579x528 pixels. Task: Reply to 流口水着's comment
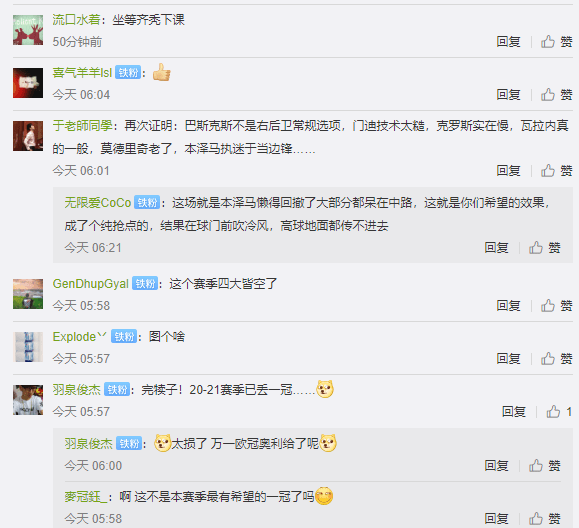508,42
